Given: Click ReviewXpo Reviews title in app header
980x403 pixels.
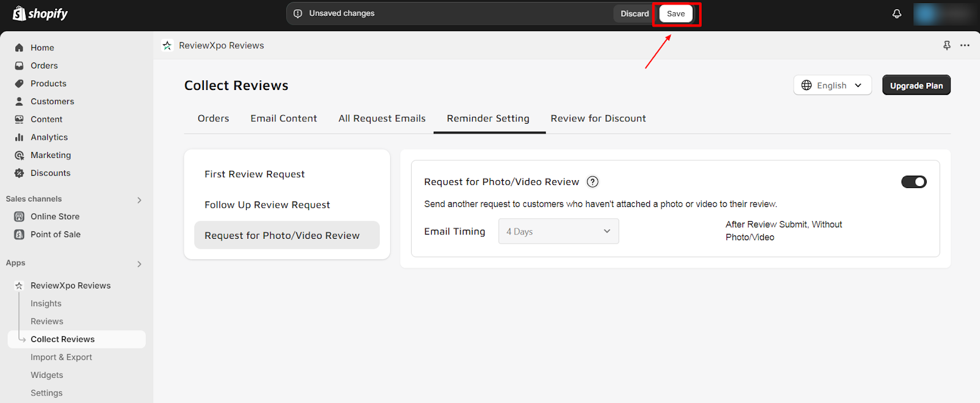Looking at the screenshot, I should [x=221, y=45].
